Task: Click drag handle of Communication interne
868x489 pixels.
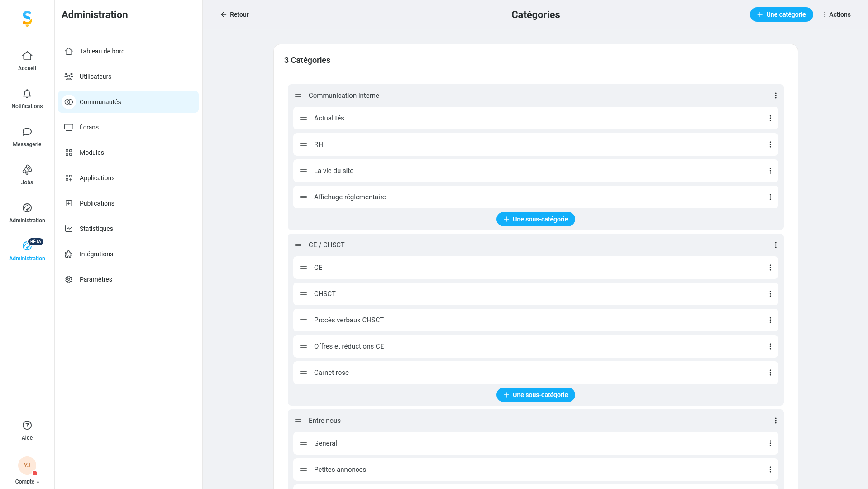Action: click(298, 96)
